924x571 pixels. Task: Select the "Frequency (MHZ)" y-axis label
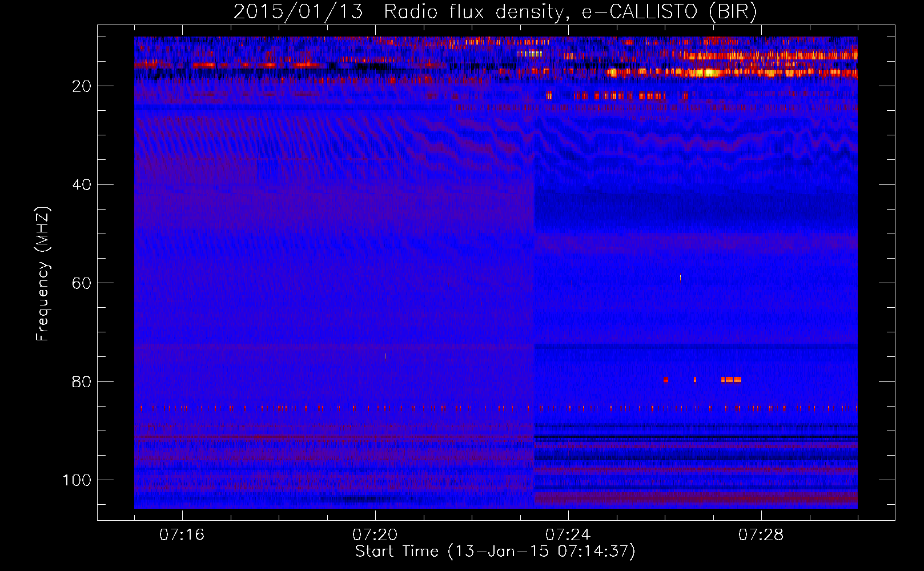point(43,274)
